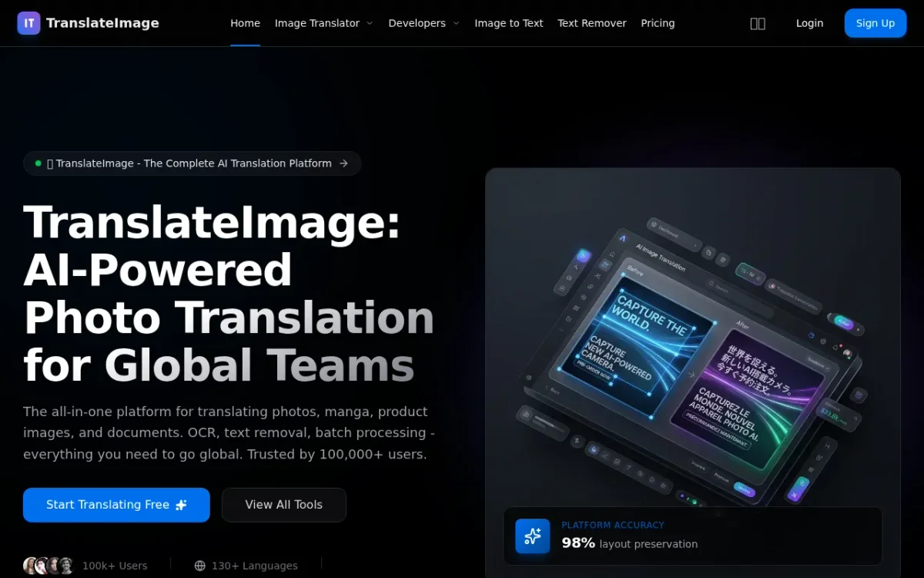
Task: Click the green status dot in announcement pill
Action: pos(38,163)
